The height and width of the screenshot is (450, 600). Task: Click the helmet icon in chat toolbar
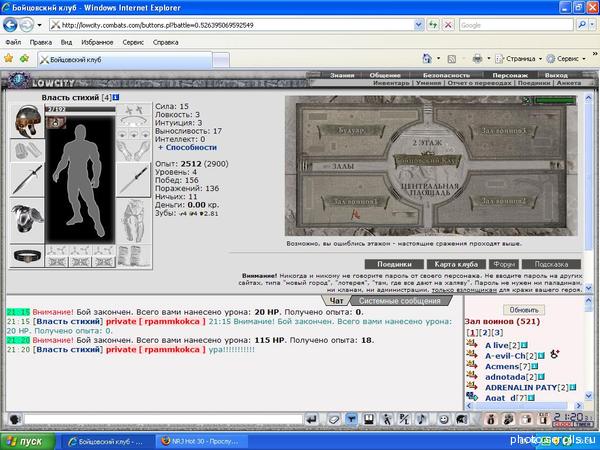tap(461, 420)
